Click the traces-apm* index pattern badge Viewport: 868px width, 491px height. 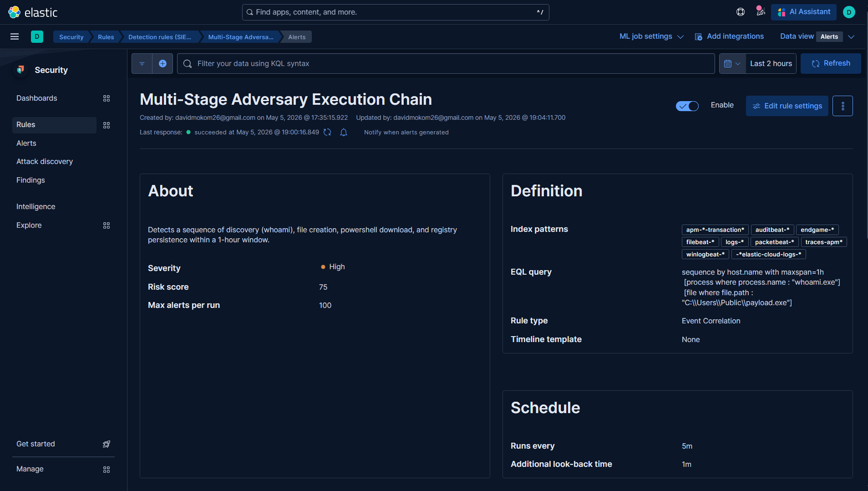tap(824, 242)
